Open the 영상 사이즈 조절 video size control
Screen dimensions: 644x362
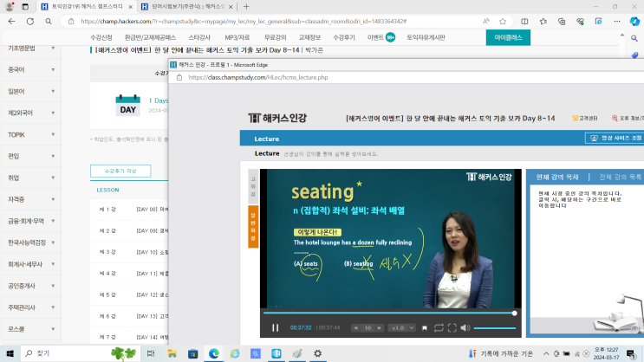click(615, 138)
